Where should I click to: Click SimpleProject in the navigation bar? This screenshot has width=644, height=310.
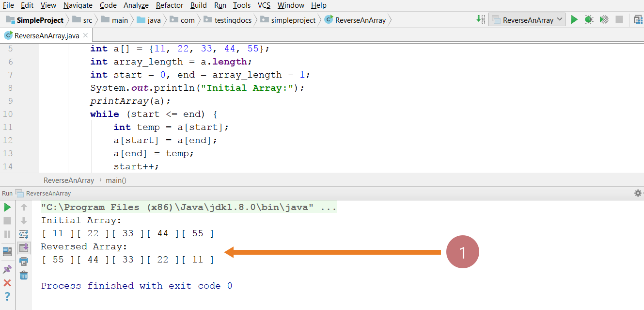coord(35,20)
